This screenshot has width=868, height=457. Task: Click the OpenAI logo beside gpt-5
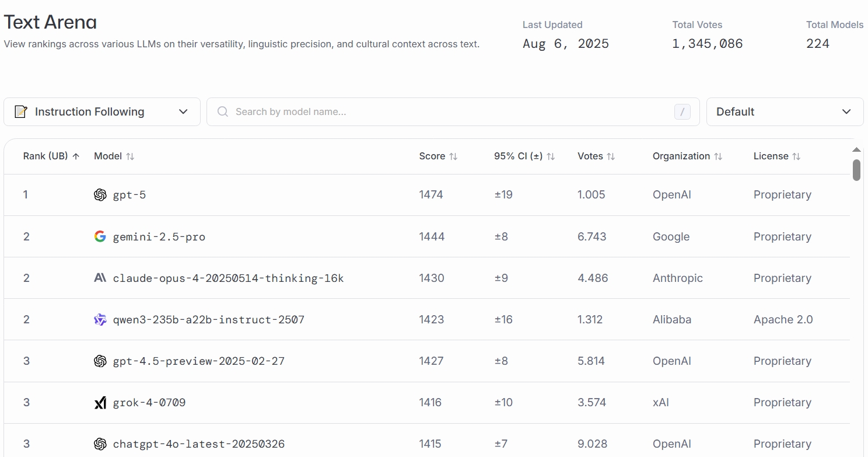tap(100, 195)
